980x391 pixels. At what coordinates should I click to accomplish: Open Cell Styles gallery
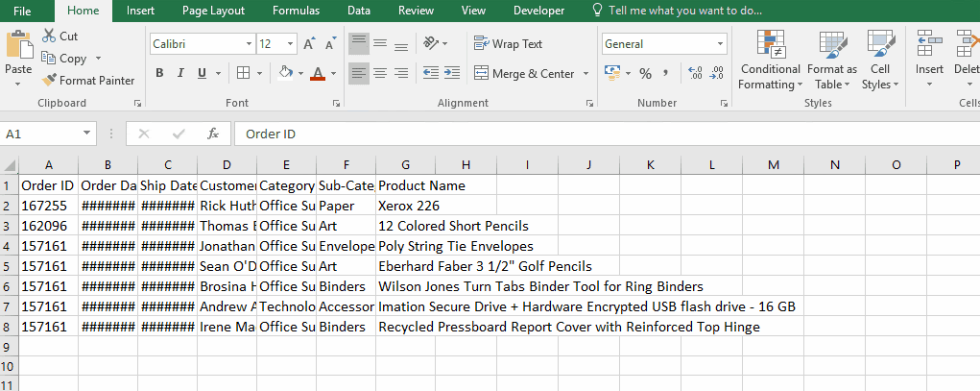[x=880, y=61]
